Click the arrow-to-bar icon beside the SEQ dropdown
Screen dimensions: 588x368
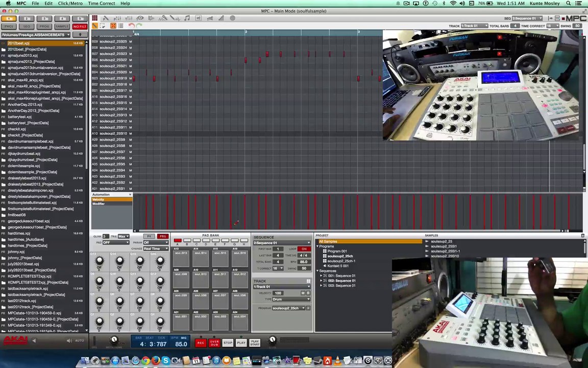click(x=550, y=18)
